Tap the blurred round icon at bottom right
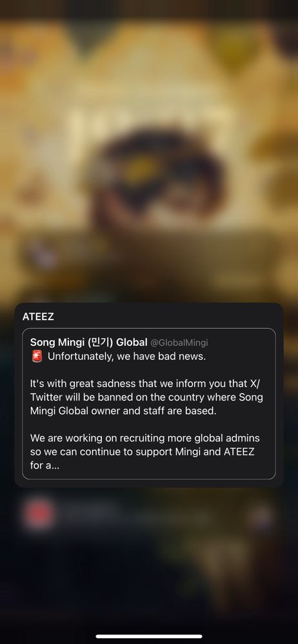The image size is (298, 644). (x=262, y=516)
